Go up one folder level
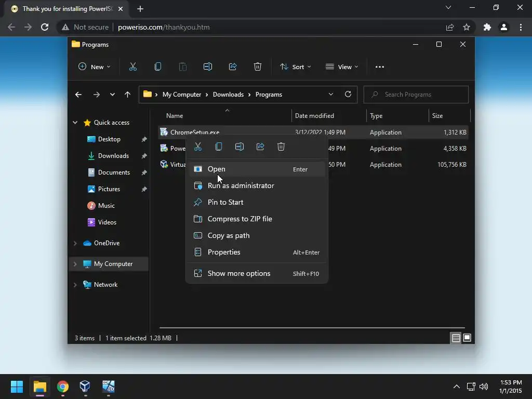This screenshot has width=532, height=399. [127, 95]
